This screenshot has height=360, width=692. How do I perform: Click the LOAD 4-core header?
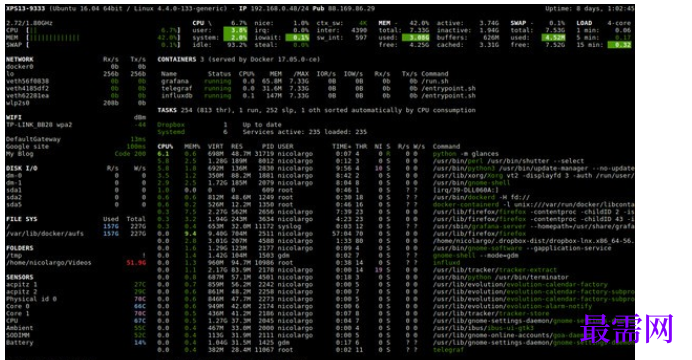point(603,23)
